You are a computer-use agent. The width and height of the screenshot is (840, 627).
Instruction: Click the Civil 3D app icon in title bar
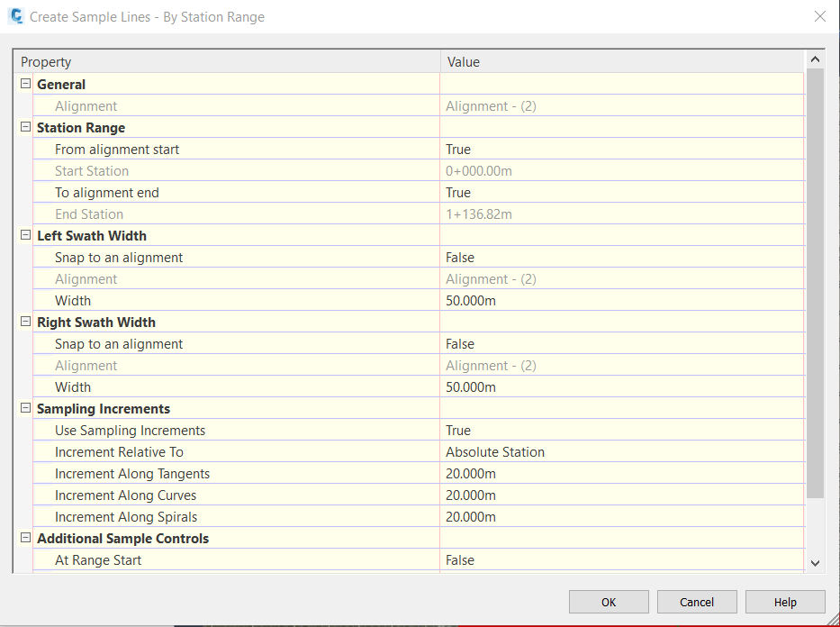pyautogui.click(x=16, y=16)
